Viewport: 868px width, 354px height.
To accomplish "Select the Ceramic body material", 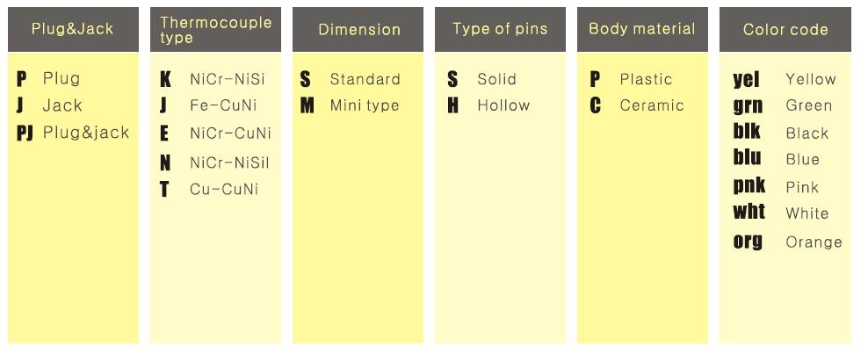I will click(651, 105).
